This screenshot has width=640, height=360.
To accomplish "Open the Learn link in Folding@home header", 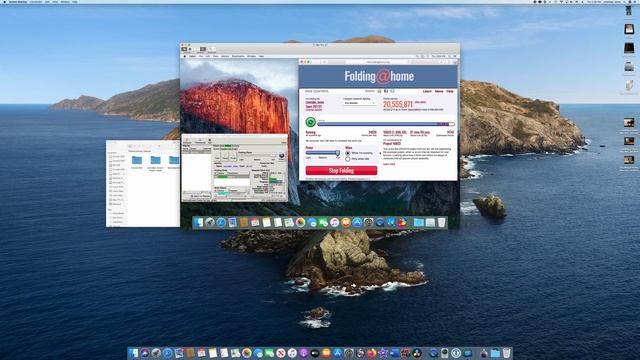I will coord(427,91).
